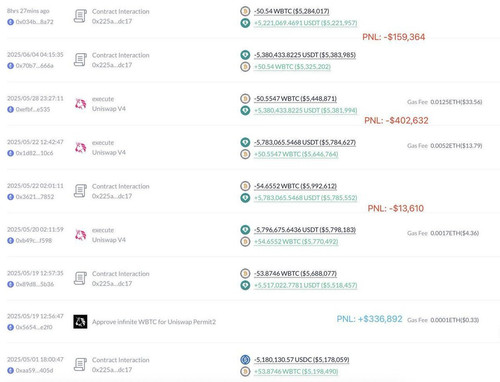500x382 pixels.
Task: Open transaction hash 0x5654...e2f0
Action: (34, 327)
